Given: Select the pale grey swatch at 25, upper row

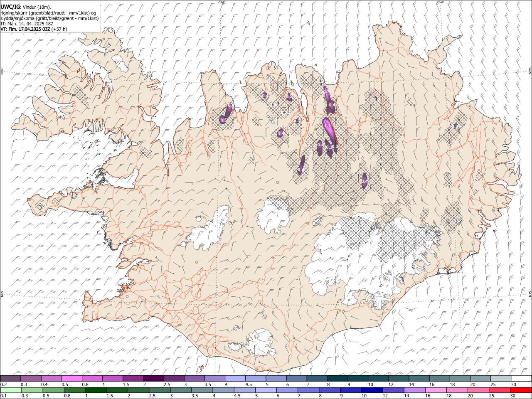Looking at the screenshot, I should point(500,378).
